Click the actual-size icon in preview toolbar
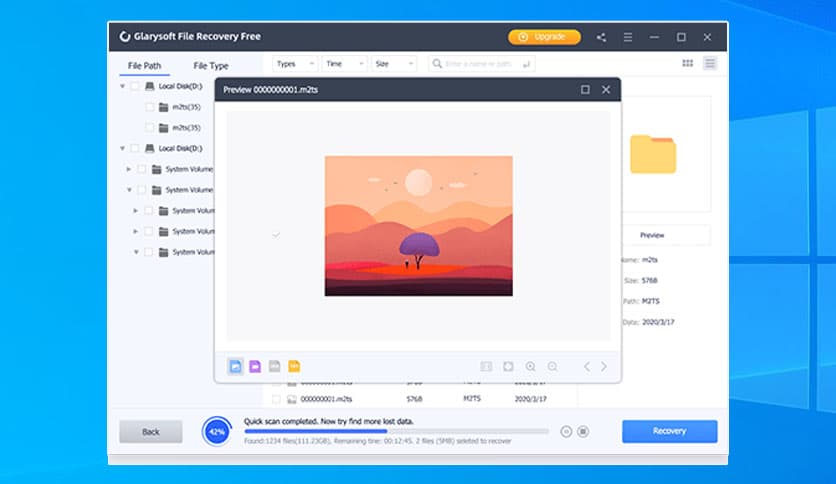Screen dimensions: 836x484 486,367
